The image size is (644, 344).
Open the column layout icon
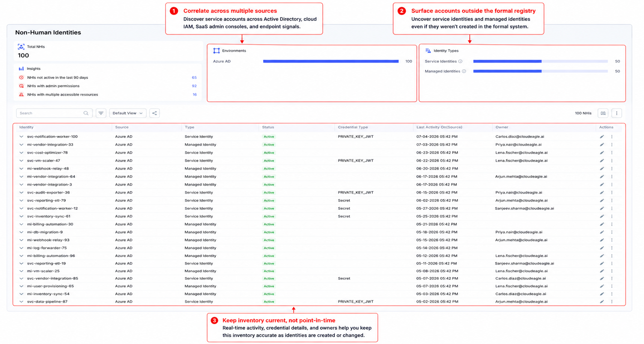(603, 113)
